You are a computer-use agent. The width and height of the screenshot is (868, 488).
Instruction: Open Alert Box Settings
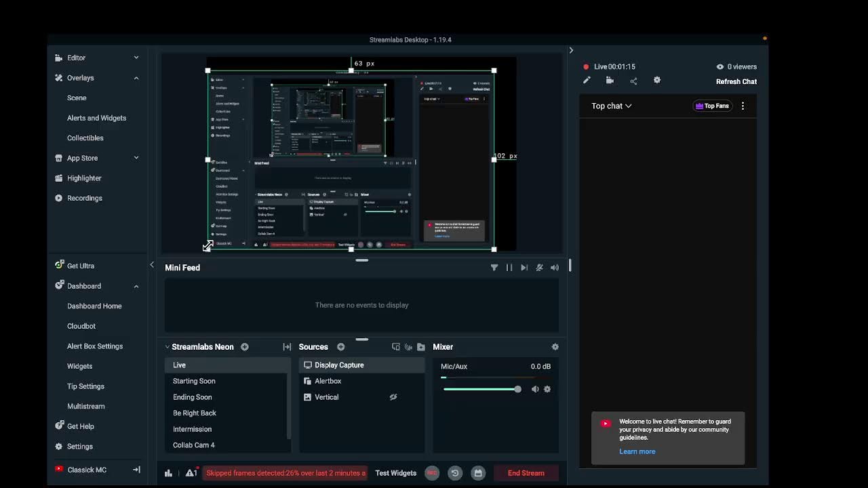click(x=95, y=346)
